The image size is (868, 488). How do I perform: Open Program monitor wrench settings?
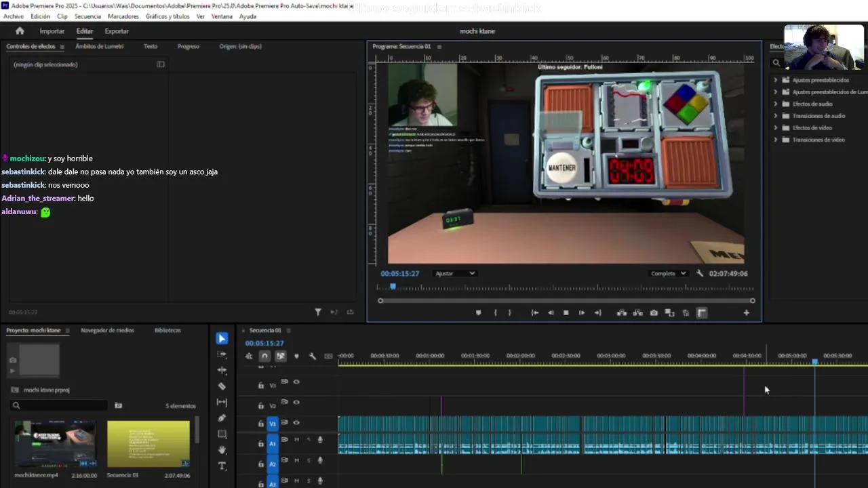point(701,273)
